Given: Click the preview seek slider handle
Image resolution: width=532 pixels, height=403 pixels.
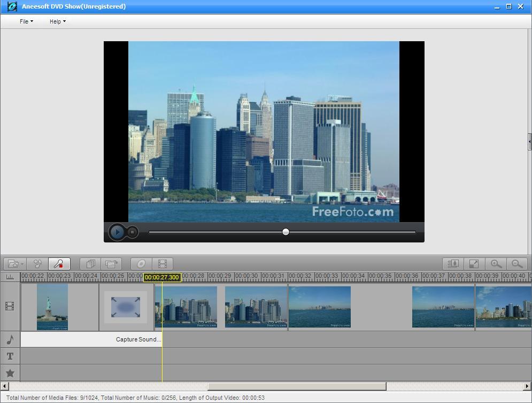Looking at the screenshot, I should pyautogui.click(x=286, y=232).
